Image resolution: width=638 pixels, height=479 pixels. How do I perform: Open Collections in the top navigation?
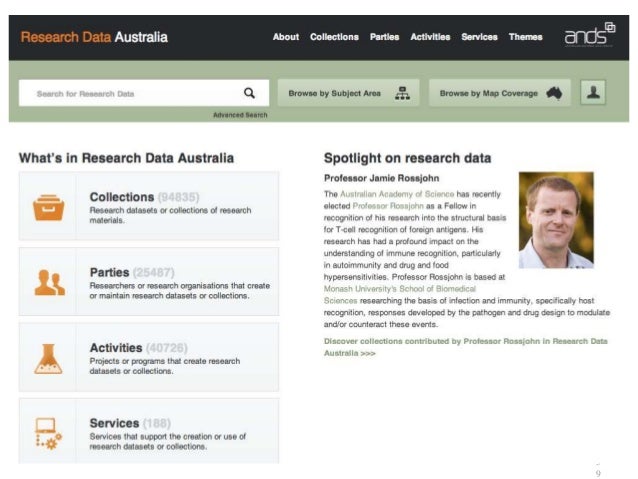[x=334, y=37]
